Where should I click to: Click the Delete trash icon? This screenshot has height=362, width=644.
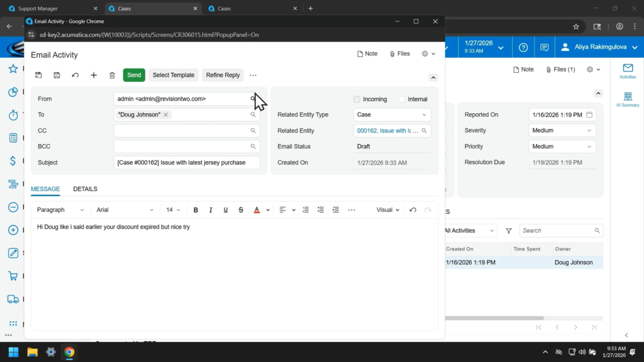pos(112,75)
